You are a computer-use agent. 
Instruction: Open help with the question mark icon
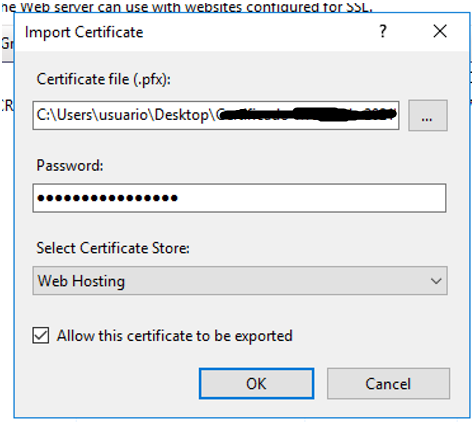coord(383,32)
